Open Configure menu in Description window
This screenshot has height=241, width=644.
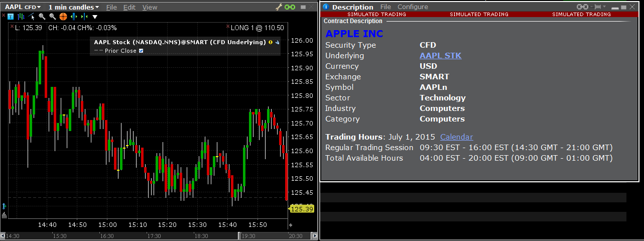pos(413,7)
